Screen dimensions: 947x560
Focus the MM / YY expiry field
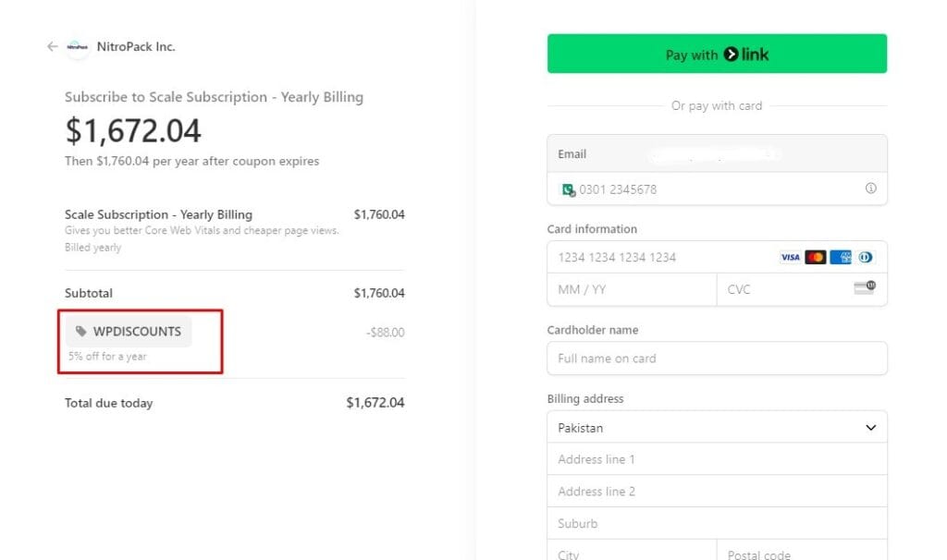632,289
